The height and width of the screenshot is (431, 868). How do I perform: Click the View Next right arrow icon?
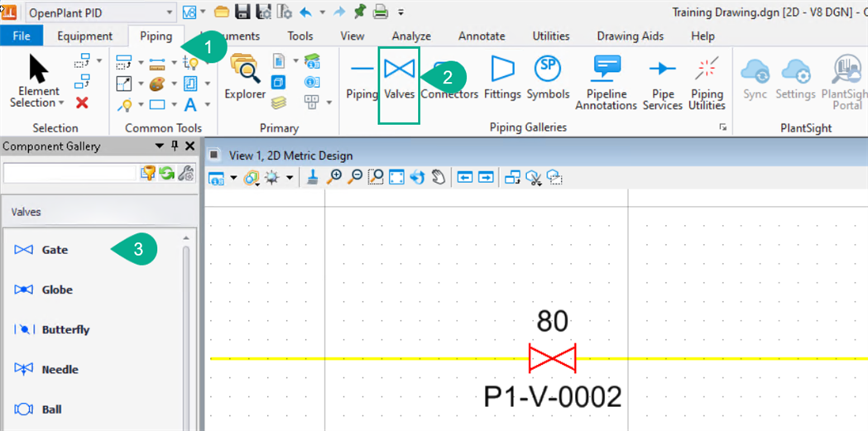[486, 178]
